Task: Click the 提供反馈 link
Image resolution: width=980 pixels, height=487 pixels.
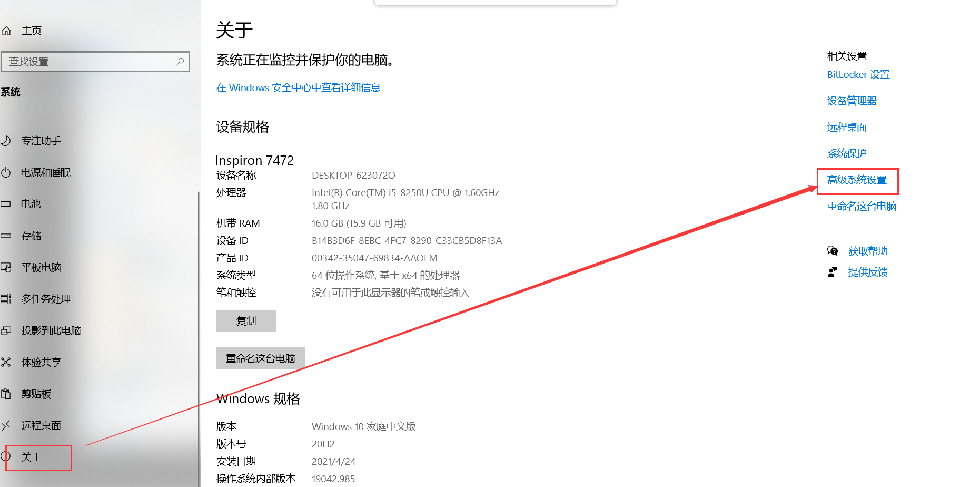Action: tap(868, 272)
